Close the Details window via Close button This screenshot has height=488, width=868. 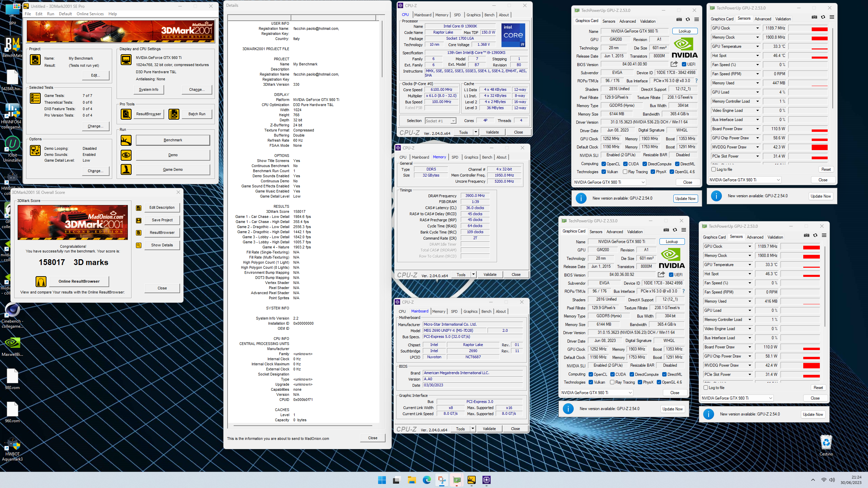pyautogui.click(x=373, y=438)
